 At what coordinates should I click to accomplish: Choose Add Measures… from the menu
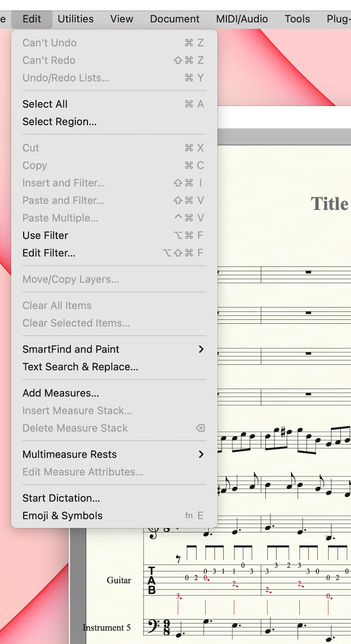coord(61,393)
